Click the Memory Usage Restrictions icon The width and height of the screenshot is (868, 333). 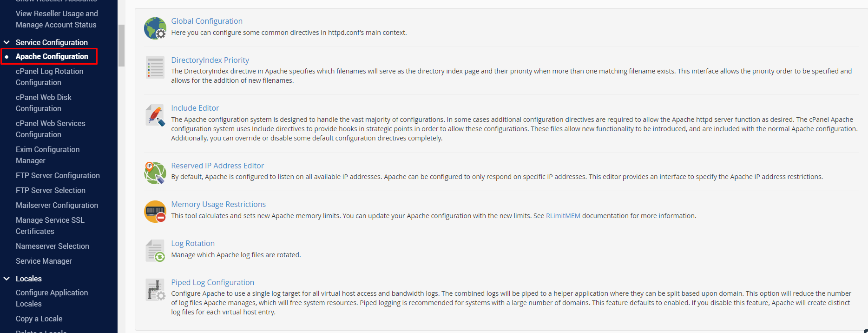(x=155, y=212)
